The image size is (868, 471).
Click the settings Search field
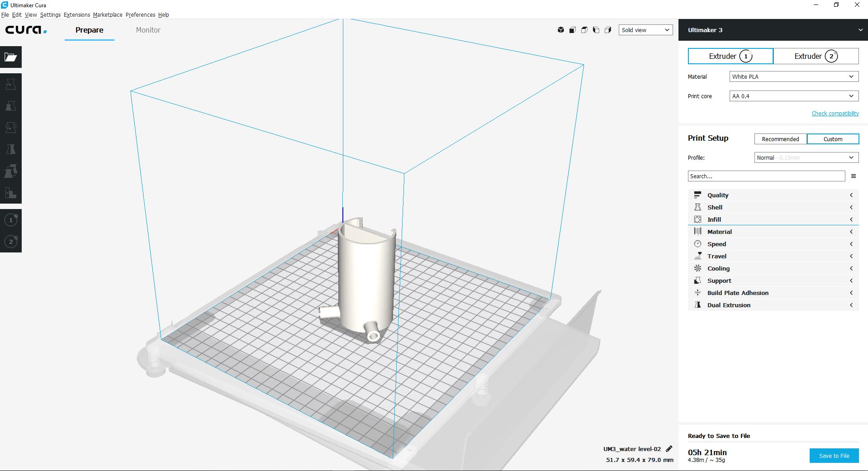click(x=766, y=176)
